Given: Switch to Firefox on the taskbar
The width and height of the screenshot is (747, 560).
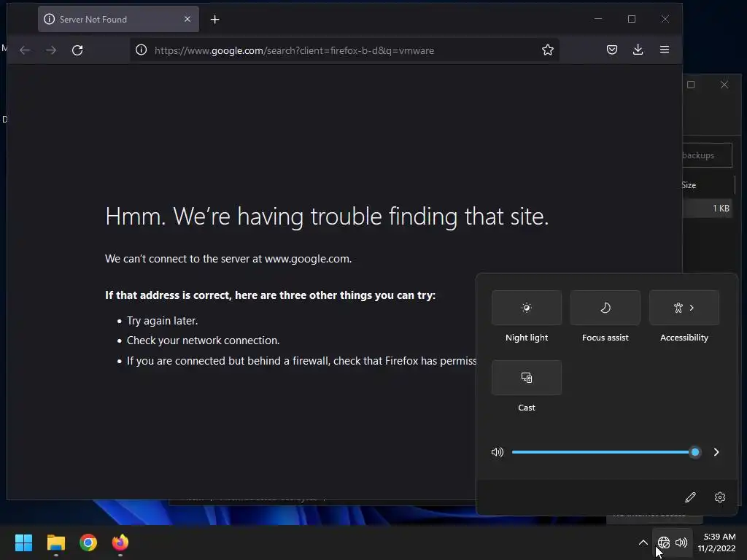Looking at the screenshot, I should pos(120,542).
